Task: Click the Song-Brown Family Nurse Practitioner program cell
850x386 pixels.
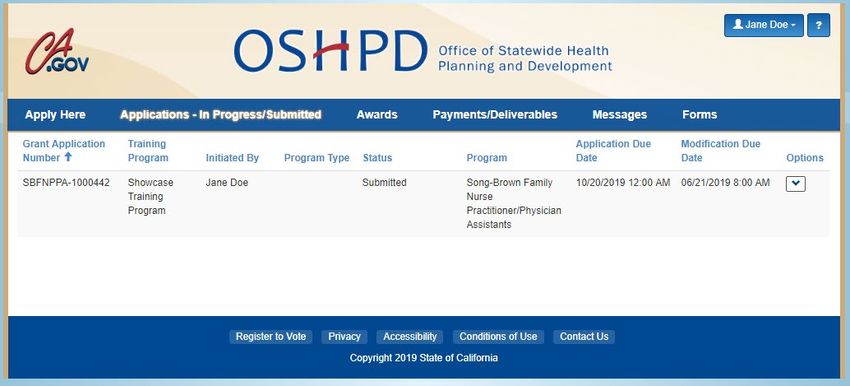Action: click(514, 203)
